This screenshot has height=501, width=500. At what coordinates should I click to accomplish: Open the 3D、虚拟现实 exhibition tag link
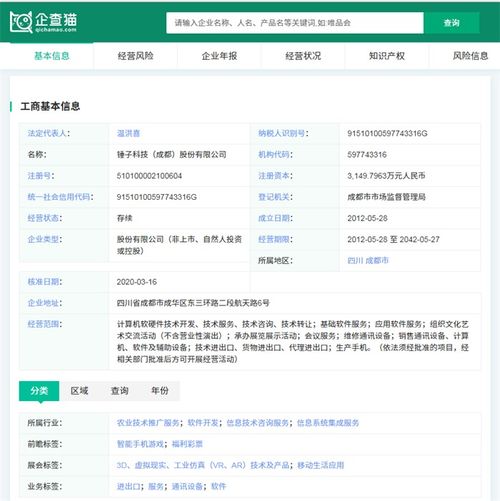[x=203, y=465]
